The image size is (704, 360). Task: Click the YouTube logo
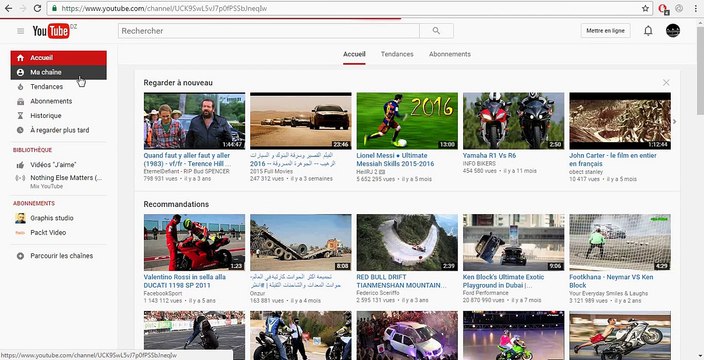51,31
